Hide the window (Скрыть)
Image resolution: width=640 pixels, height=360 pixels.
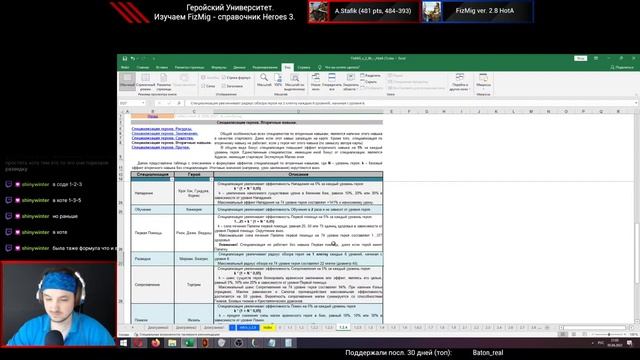coord(369,82)
